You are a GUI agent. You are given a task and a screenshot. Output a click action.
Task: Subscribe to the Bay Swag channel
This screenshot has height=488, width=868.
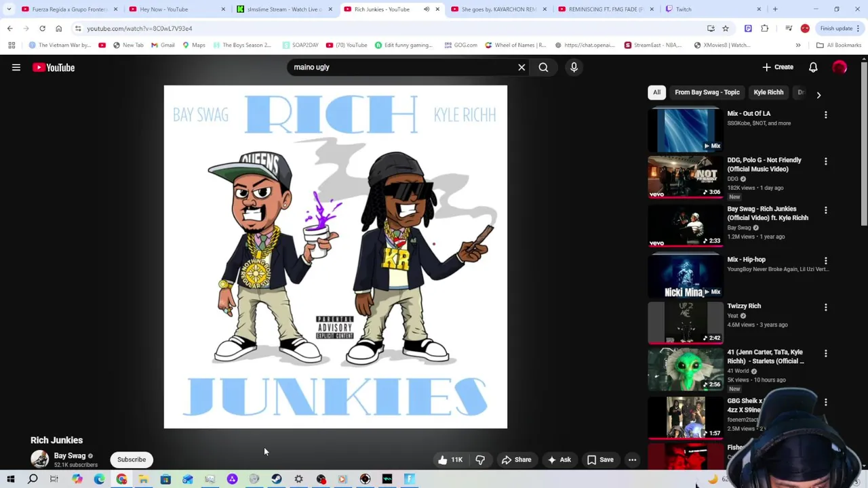[x=132, y=460]
